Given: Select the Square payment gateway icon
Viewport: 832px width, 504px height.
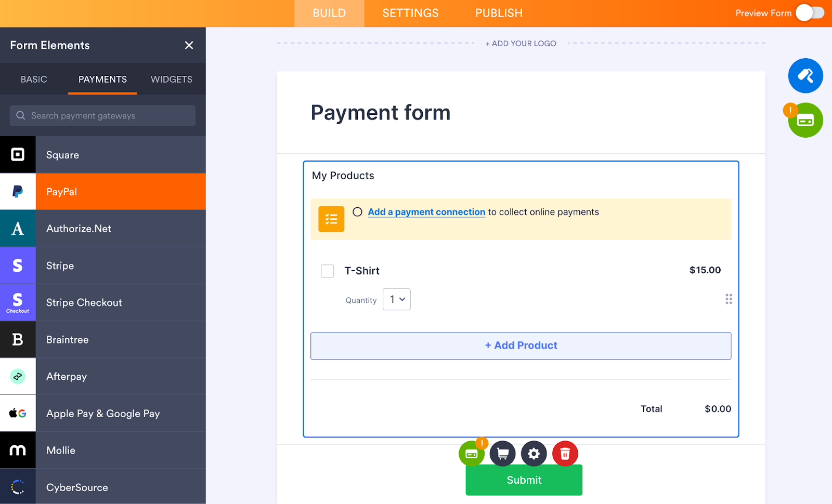Looking at the screenshot, I should [x=18, y=154].
